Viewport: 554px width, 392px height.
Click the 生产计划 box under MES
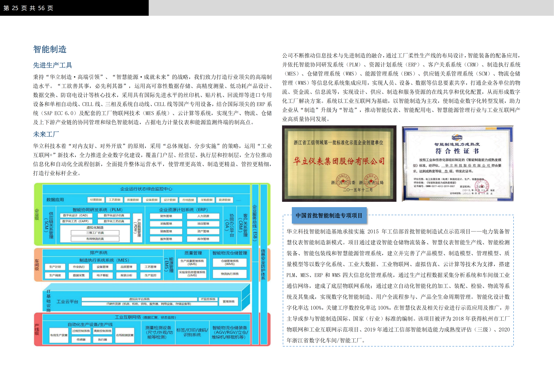[x=55, y=267]
